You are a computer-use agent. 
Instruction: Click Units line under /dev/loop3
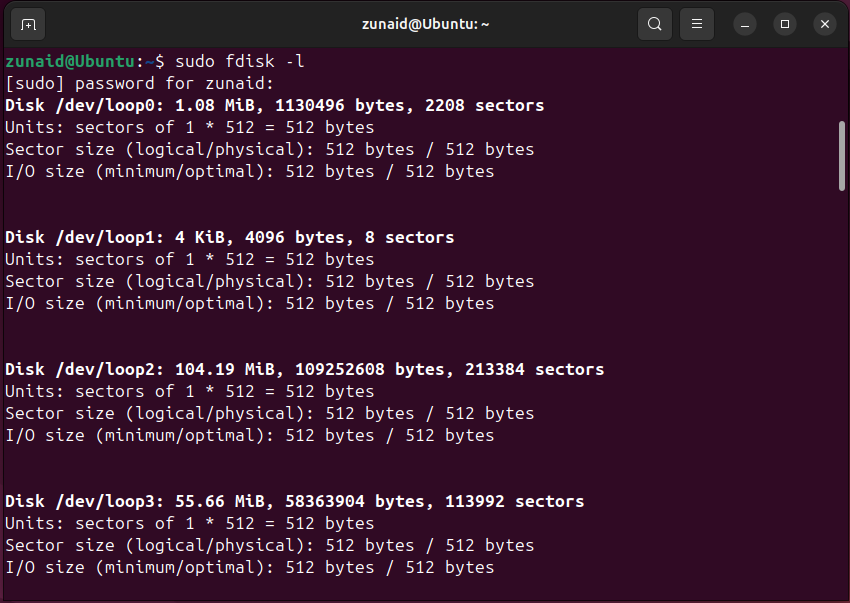click(x=190, y=523)
